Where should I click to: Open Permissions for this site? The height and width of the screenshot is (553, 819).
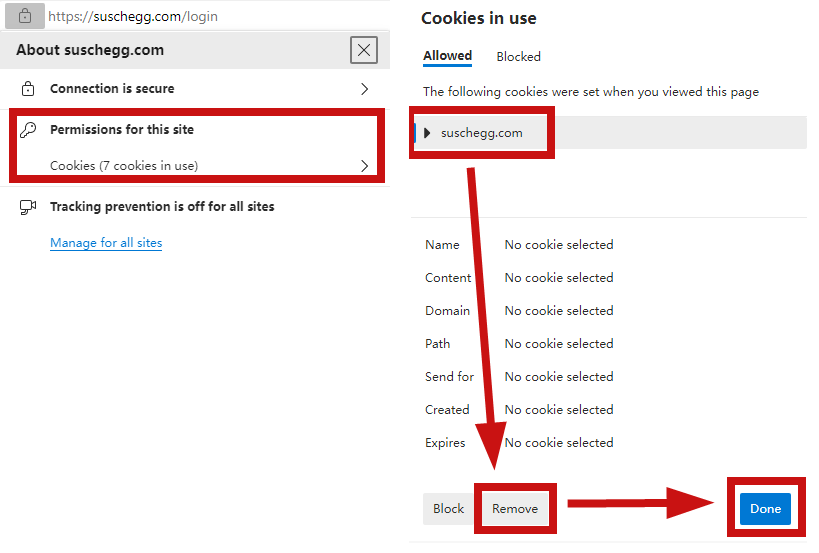pos(122,130)
